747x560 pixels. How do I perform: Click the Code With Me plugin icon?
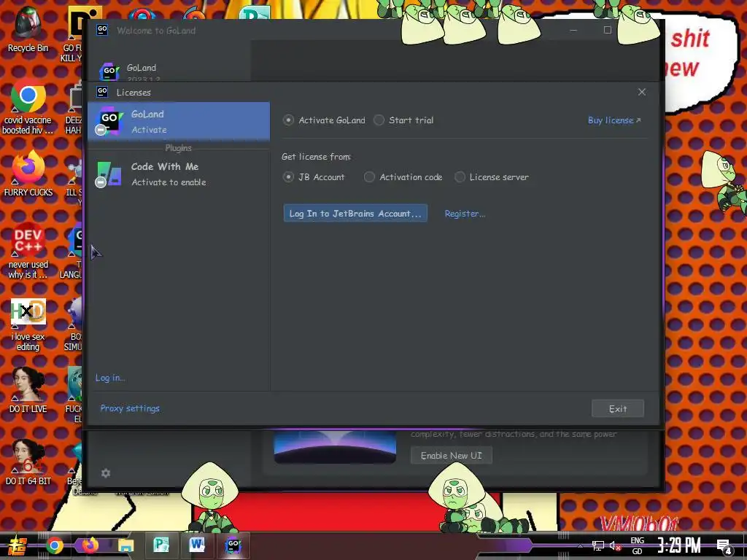(x=109, y=174)
